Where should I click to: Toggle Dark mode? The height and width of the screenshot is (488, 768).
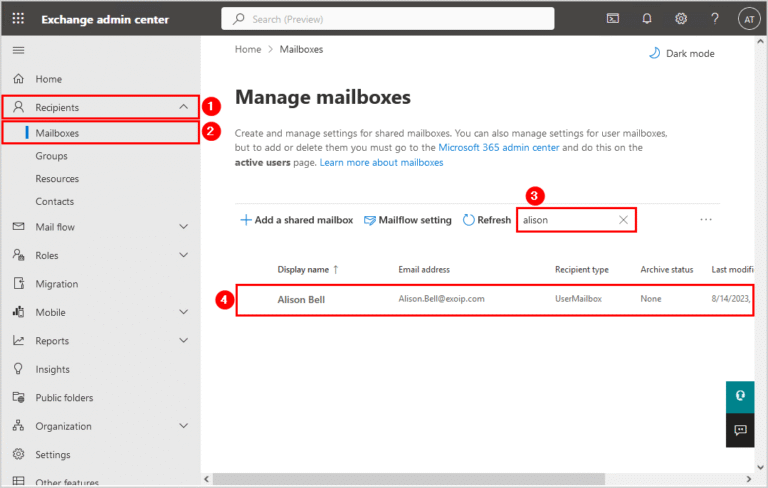click(681, 53)
